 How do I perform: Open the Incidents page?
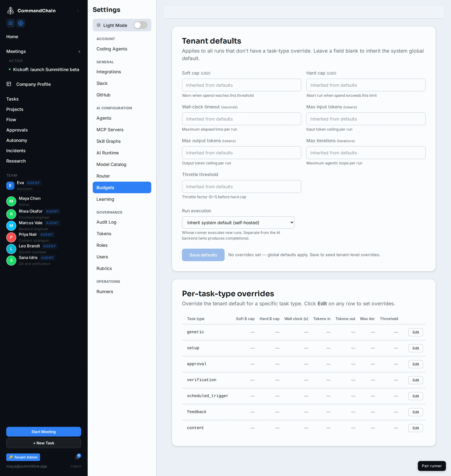pyautogui.click(x=16, y=151)
